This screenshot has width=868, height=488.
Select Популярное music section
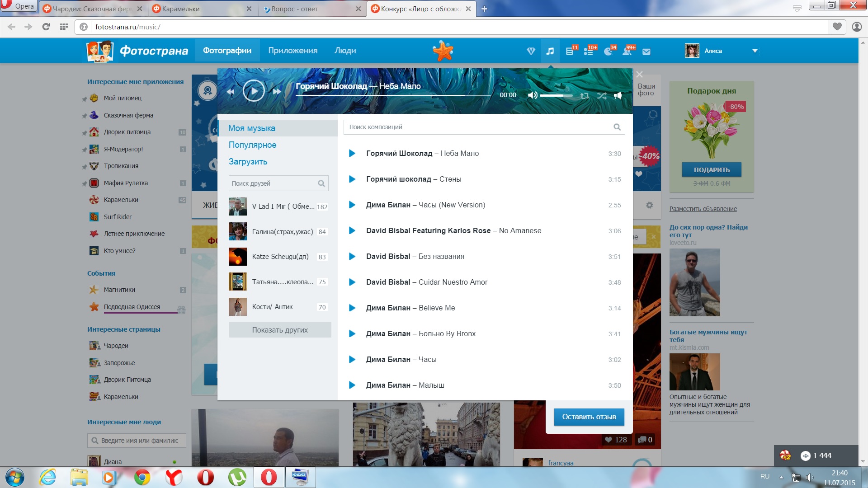252,145
